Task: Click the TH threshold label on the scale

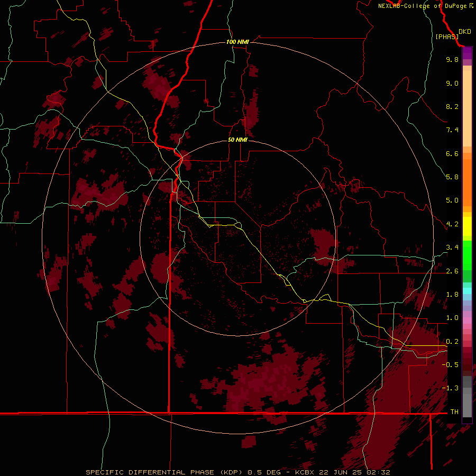Action: tap(454, 412)
